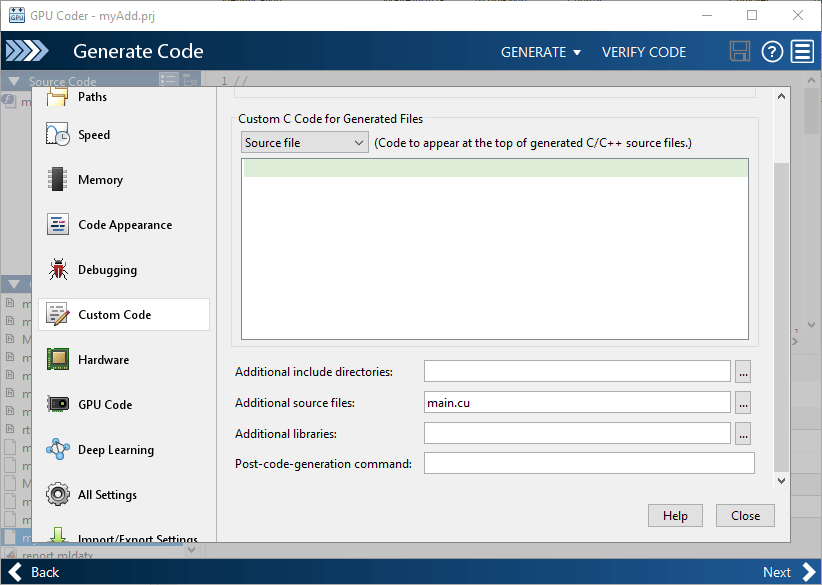This screenshot has width=822, height=585.
Task: Open the Paths settings category
Action: click(x=95, y=97)
